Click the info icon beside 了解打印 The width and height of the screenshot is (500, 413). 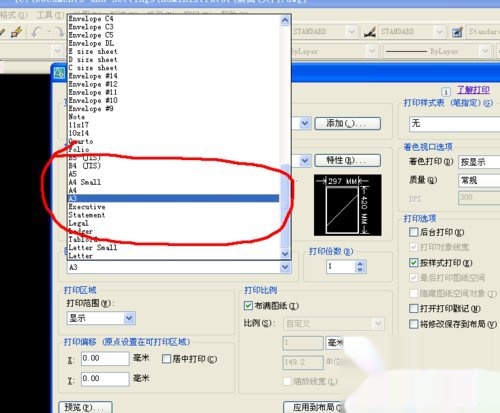tap(446, 91)
